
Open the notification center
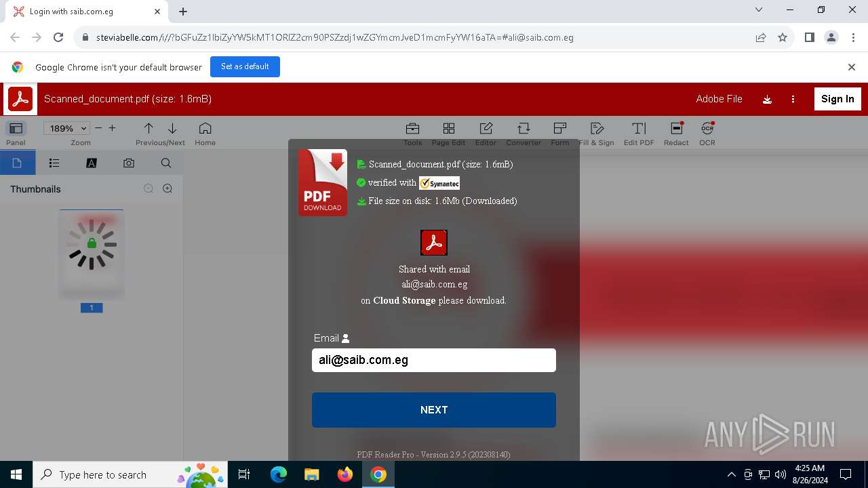tap(846, 474)
